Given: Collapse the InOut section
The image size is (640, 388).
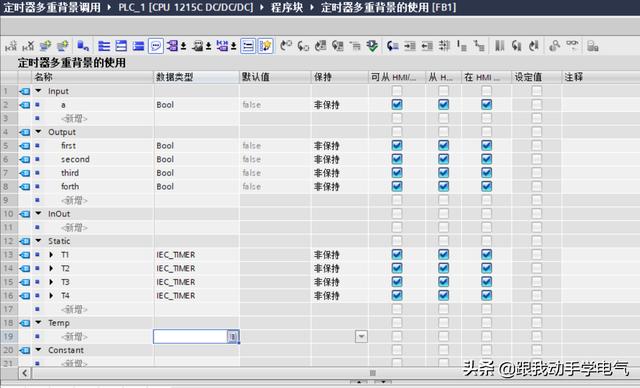Looking at the screenshot, I should pyautogui.click(x=38, y=213).
